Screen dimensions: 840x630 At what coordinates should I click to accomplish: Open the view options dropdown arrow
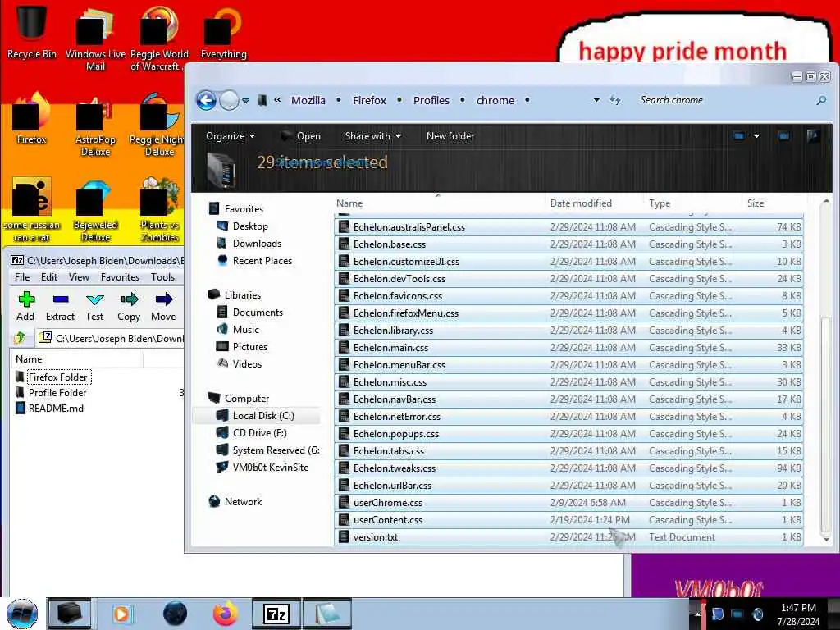756,136
